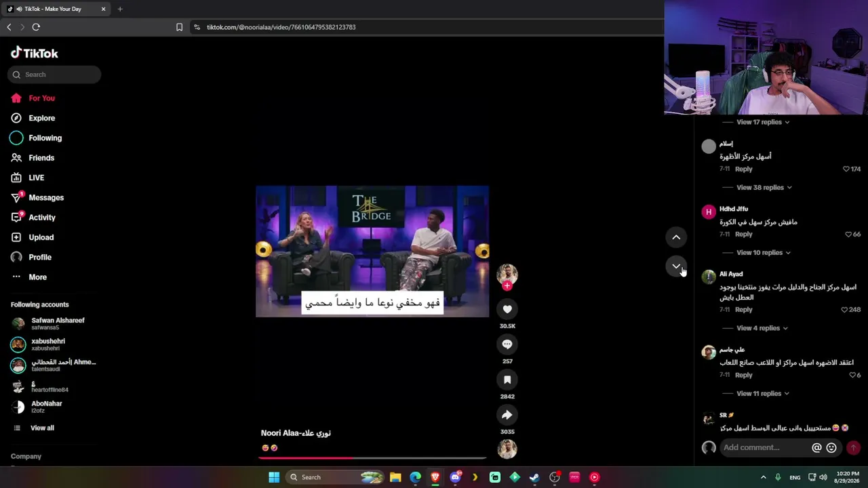Show hidden system tray icons
The width and height of the screenshot is (868, 488).
point(763,477)
